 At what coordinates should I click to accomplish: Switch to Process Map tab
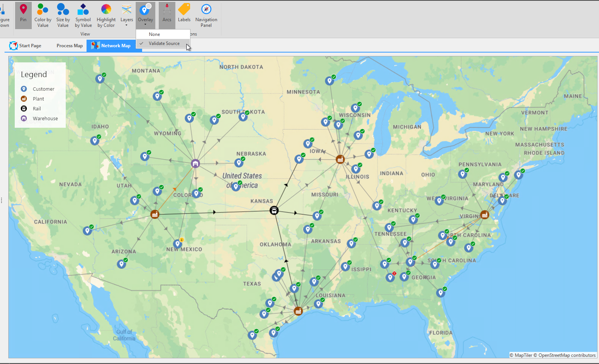(x=70, y=46)
